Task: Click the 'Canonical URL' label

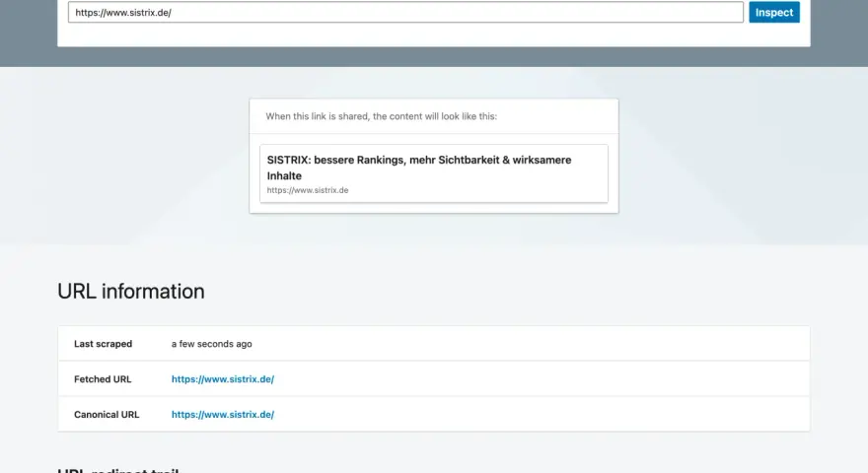Action: [107, 414]
